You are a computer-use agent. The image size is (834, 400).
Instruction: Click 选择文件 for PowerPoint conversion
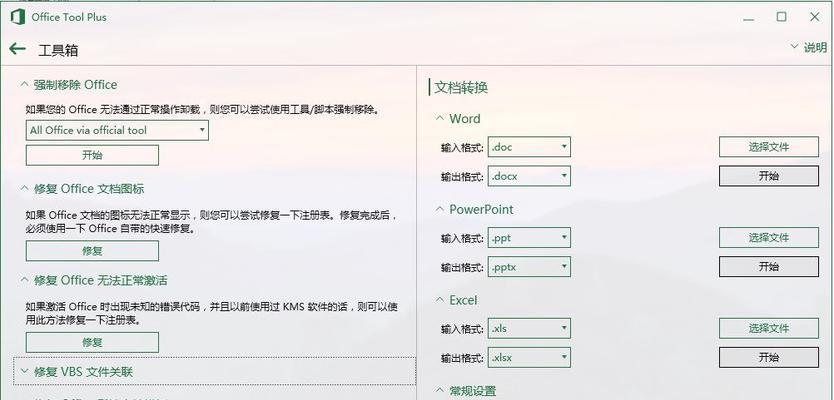pyautogui.click(x=769, y=238)
